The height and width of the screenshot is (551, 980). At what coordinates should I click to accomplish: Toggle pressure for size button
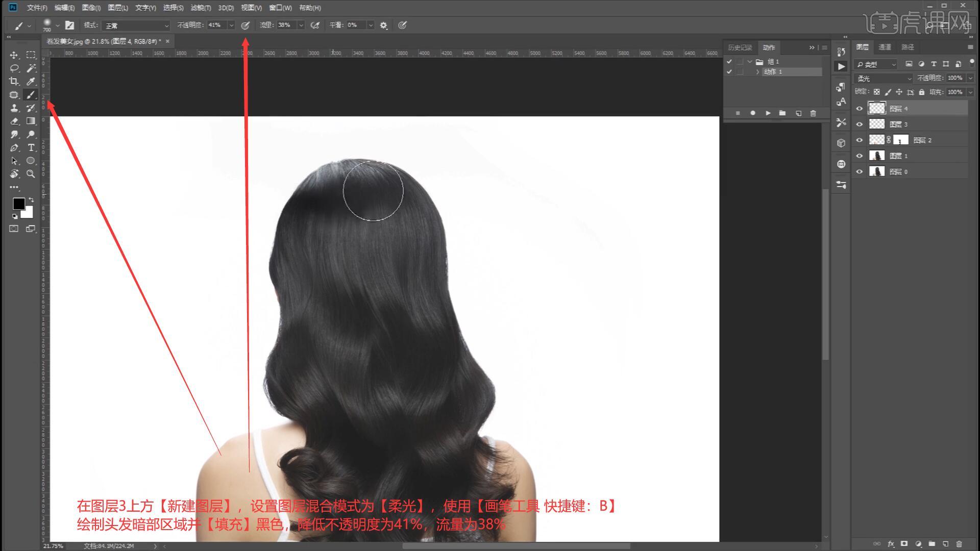(402, 25)
